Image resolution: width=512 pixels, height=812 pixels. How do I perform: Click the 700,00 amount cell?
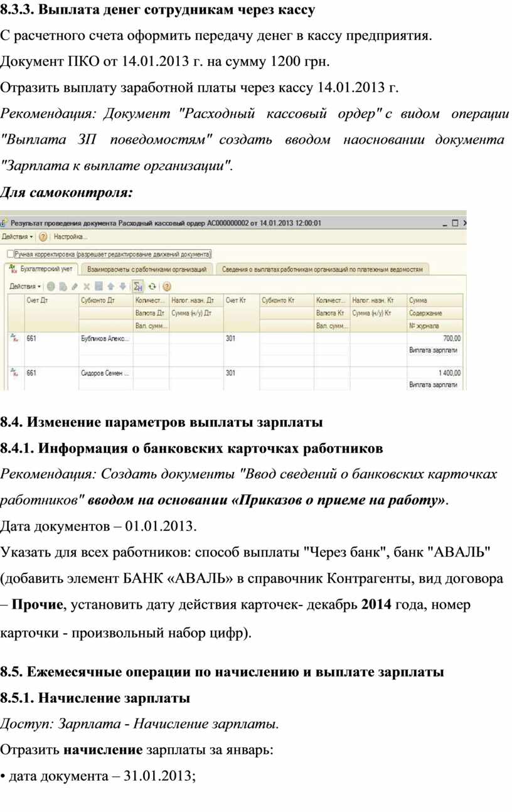(435, 339)
